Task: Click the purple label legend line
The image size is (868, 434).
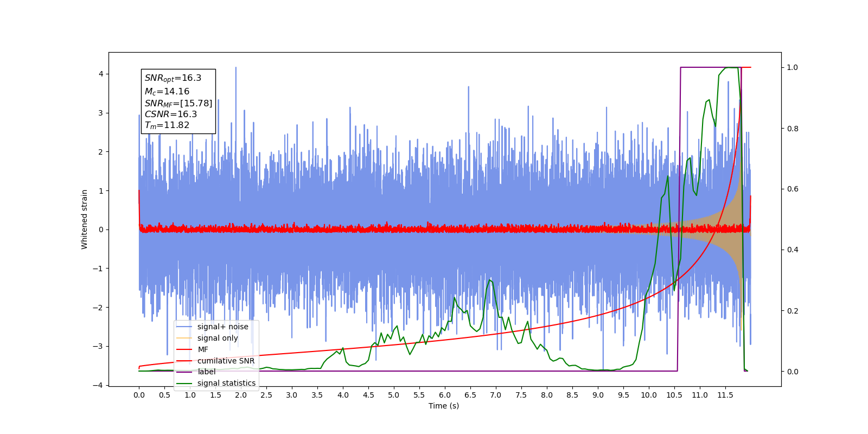Action: 184,372
